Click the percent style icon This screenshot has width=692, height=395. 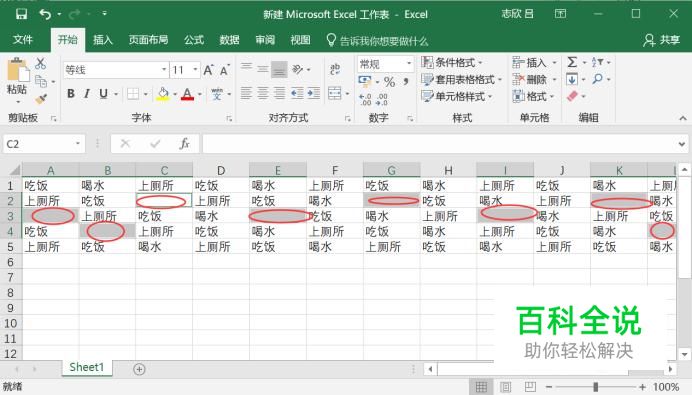[x=389, y=82]
